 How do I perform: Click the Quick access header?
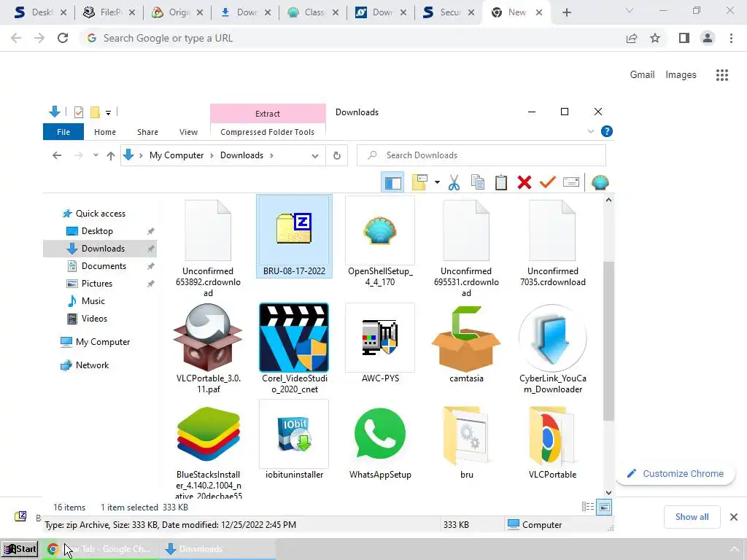click(100, 214)
